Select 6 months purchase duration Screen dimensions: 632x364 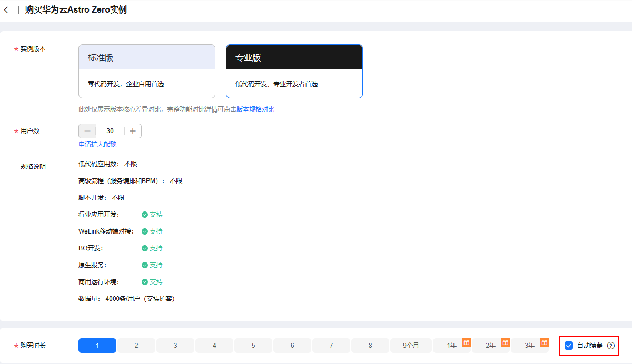[x=292, y=346]
